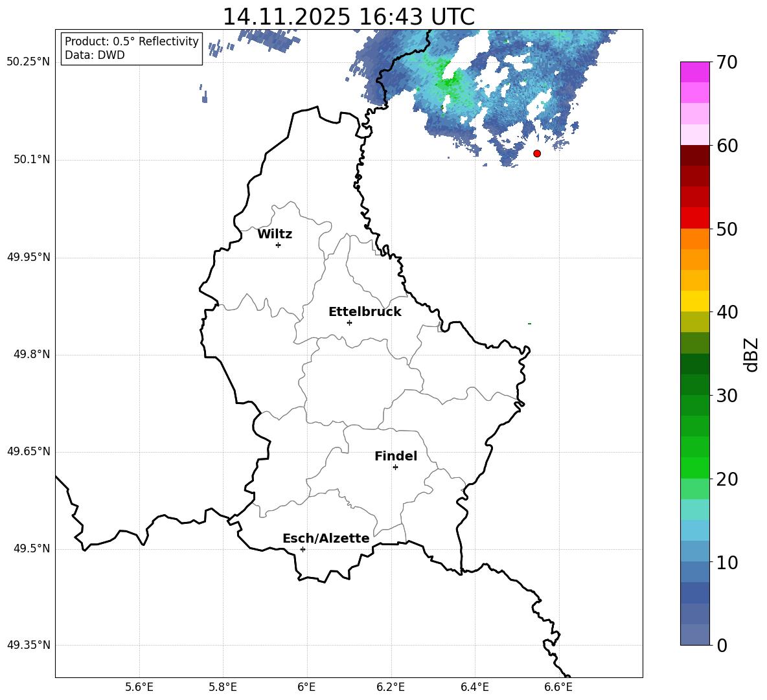Click the Findel station cross marker
Image resolution: width=767 pixels, height=700 pixels.
pos(395,468)
